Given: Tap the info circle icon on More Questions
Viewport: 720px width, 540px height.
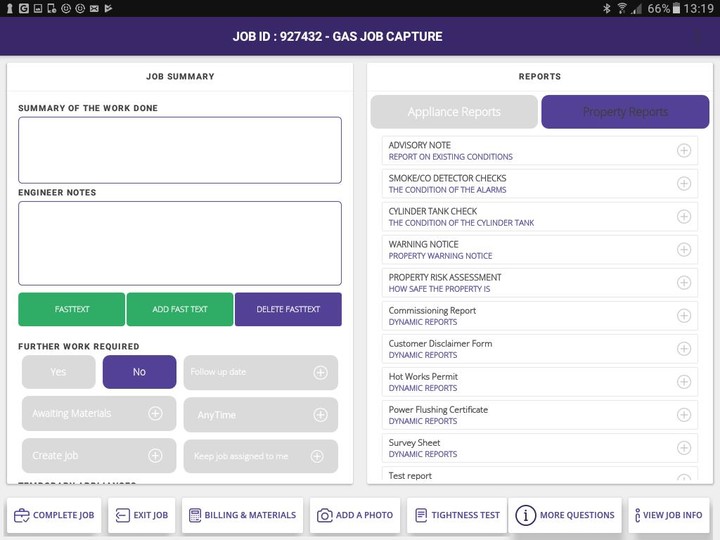Looking at the screenshot, I should pyautogui.click(x=525, y=515).
